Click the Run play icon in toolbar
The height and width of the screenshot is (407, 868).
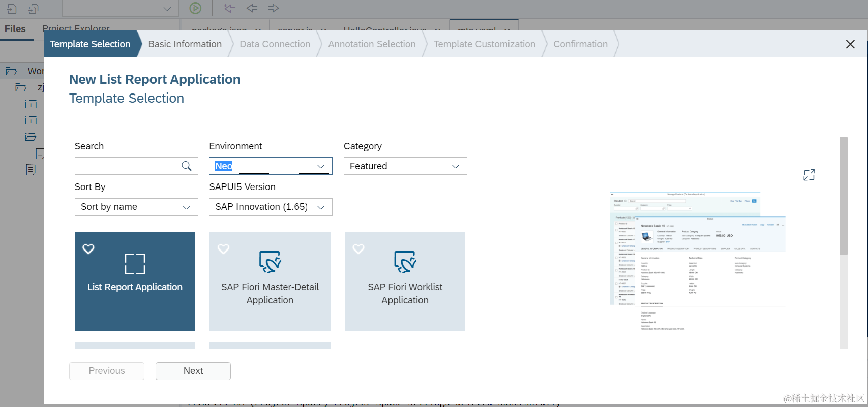point(195,8)
